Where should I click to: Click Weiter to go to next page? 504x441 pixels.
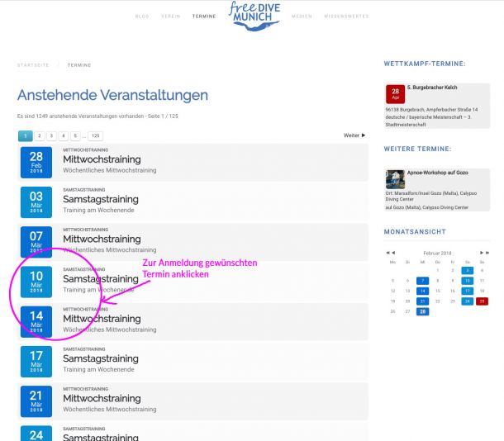point(354,135)
